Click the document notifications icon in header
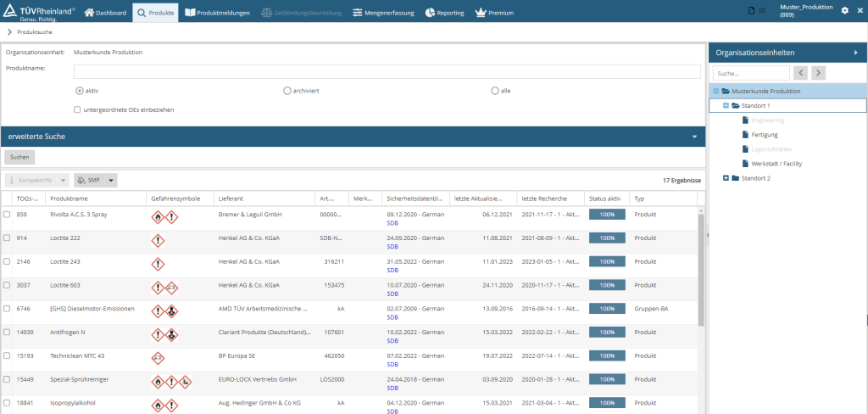 [752, 11]
